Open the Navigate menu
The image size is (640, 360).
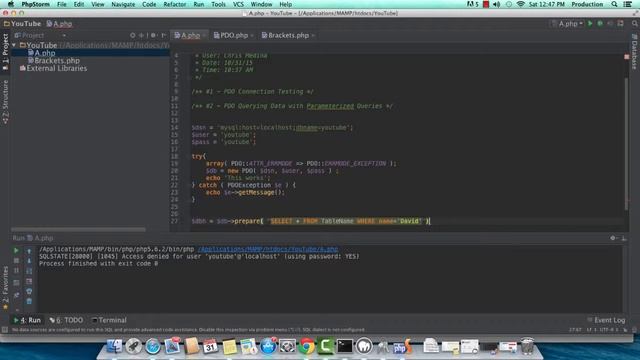point(123,4)
